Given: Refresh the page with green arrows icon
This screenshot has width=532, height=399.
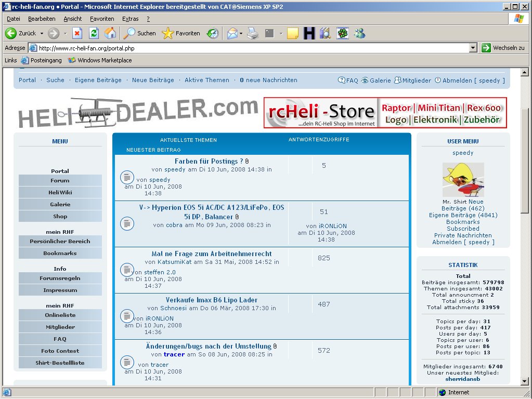Looking at the screenshot, I should point(94,33).
